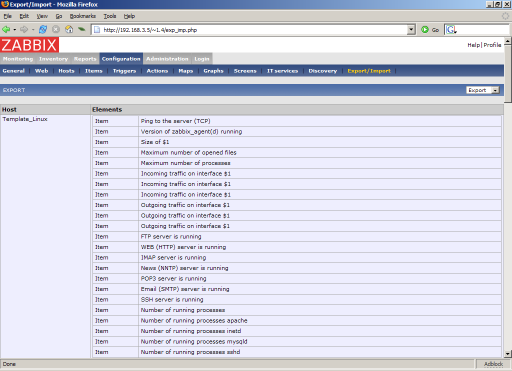Click 'Number of running processes sshd' item

[x=190, y=352]
